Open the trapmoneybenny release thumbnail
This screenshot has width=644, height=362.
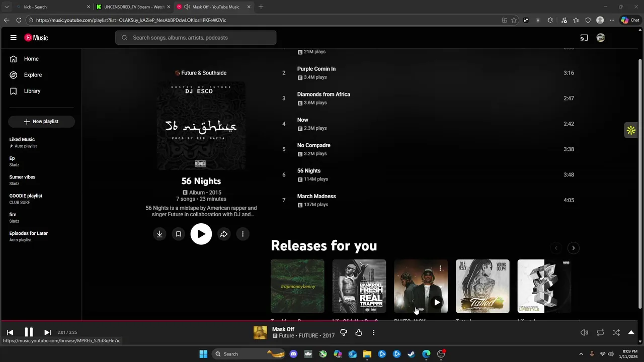point(297,286)
